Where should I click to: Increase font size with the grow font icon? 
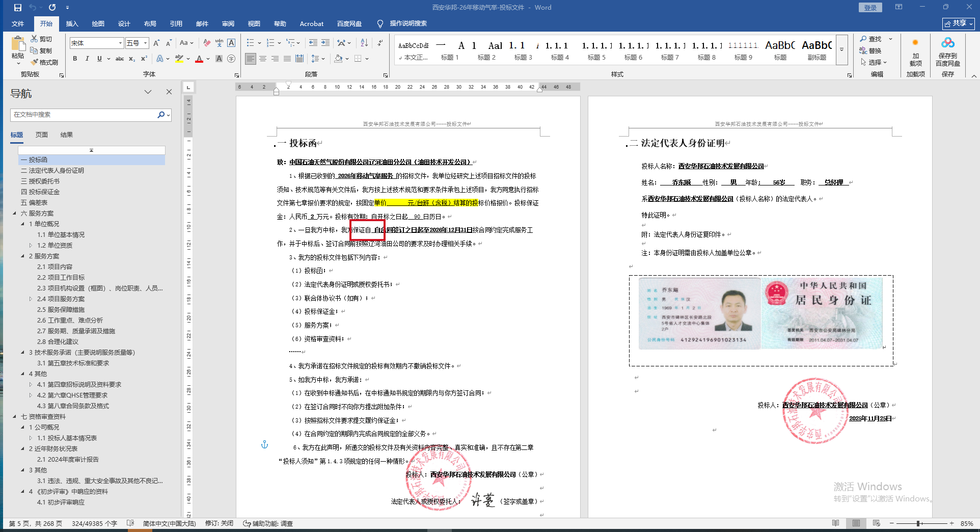click(156, 43)
